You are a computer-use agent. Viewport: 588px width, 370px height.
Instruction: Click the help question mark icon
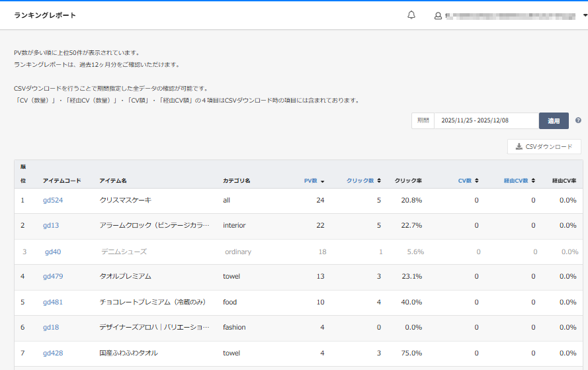(578, 120)
